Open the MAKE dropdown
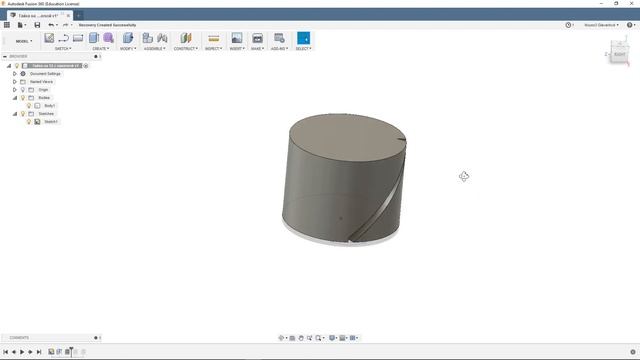640x360 pixels. (x=257, y=49)
